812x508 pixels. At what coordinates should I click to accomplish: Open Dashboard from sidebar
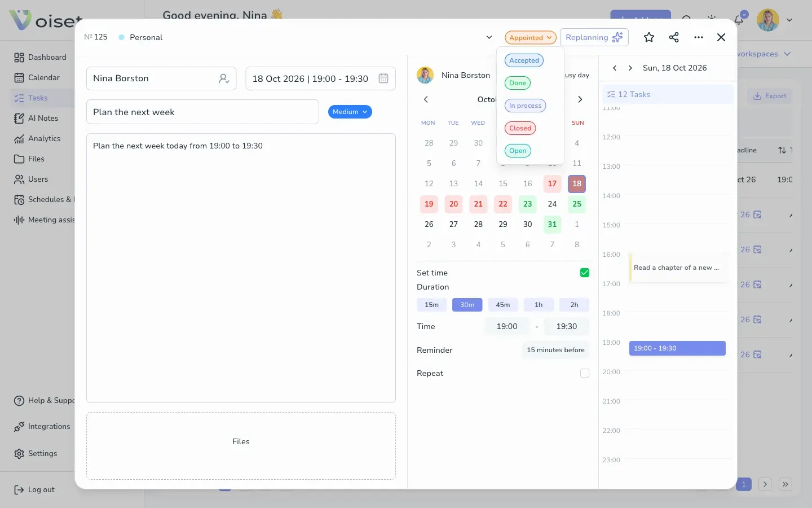[40, 57]
